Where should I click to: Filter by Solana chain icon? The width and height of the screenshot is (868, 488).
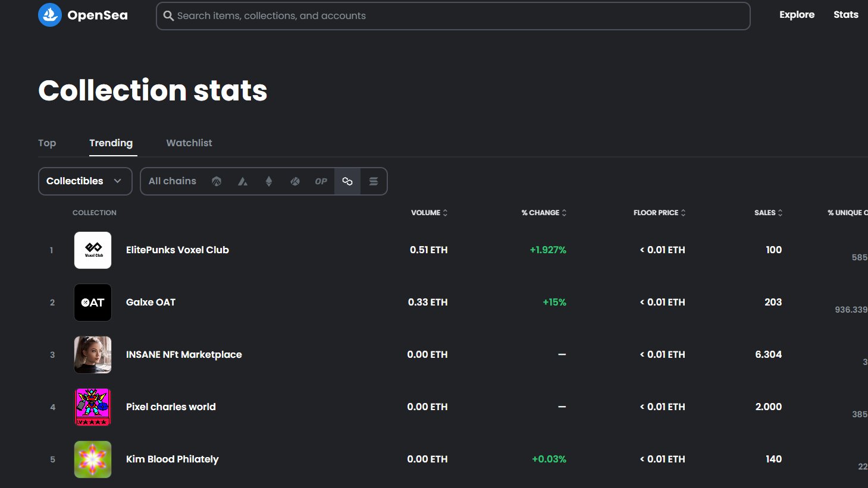[x=374, y=181]
